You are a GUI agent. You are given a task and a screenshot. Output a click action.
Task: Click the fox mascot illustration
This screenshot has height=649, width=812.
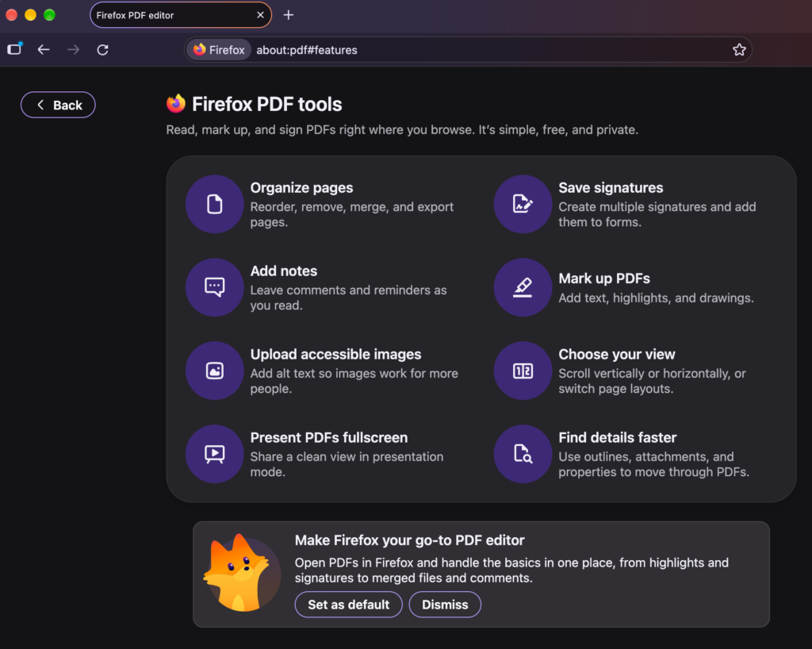click(241, 573)
